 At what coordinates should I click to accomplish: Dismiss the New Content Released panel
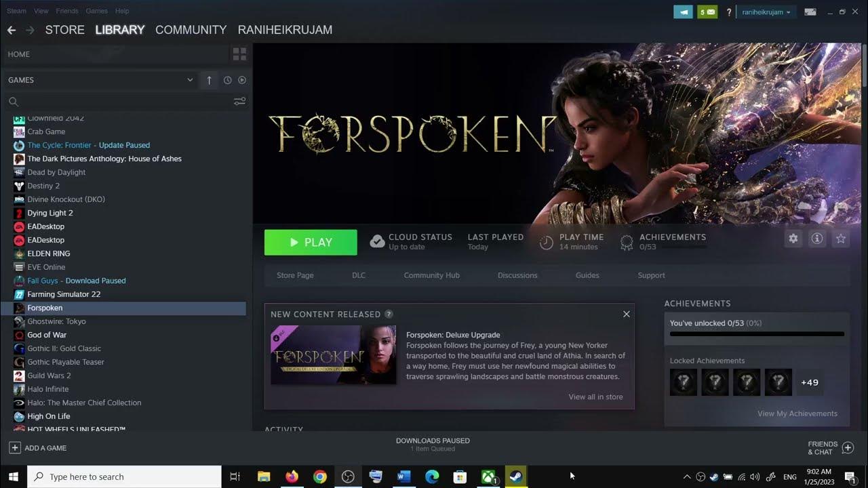click(x=626, y=314)
